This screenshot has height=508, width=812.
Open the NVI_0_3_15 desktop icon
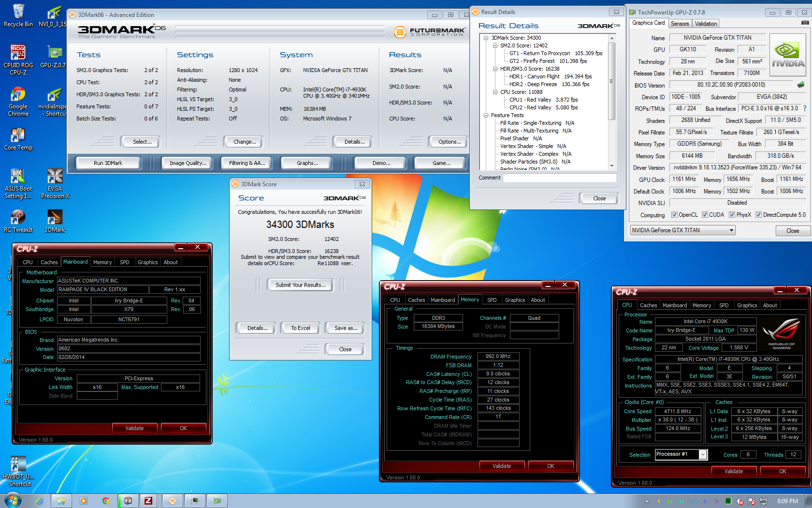click(x=53, y=15)
